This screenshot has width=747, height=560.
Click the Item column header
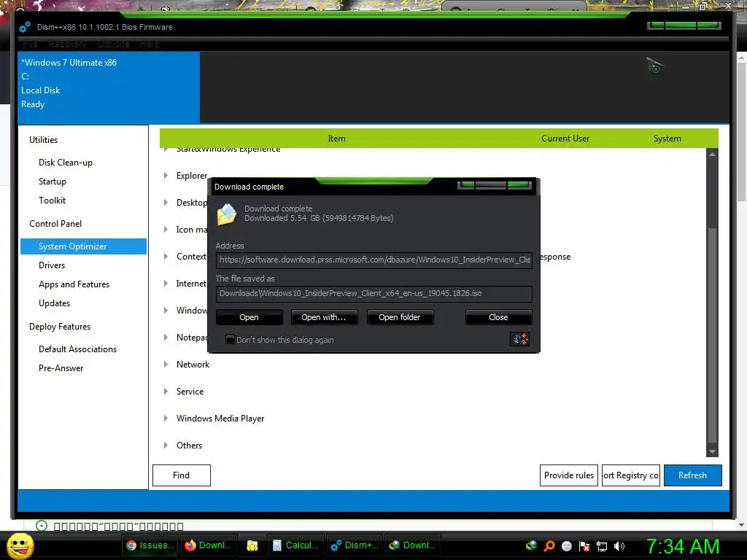[x=336, y=139]
